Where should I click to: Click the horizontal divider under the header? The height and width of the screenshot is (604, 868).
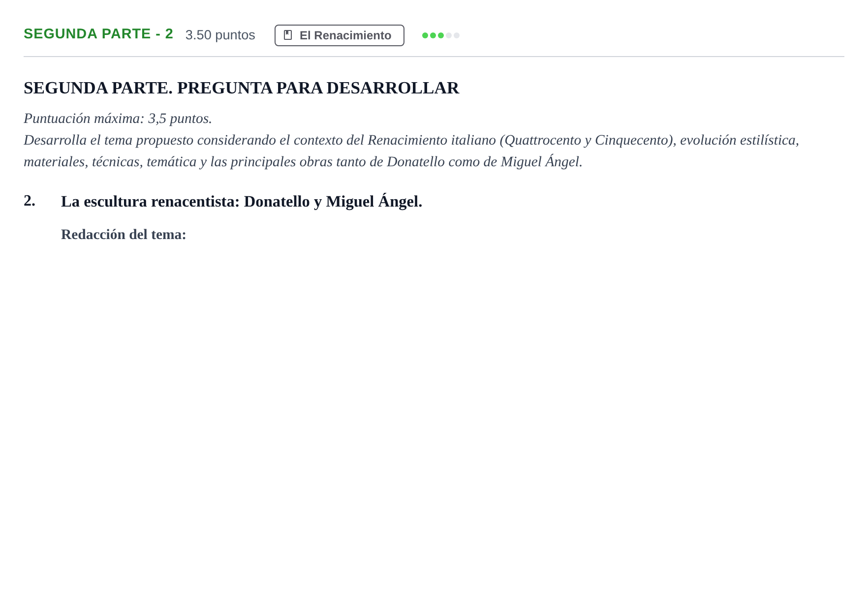tap(434, 57)
